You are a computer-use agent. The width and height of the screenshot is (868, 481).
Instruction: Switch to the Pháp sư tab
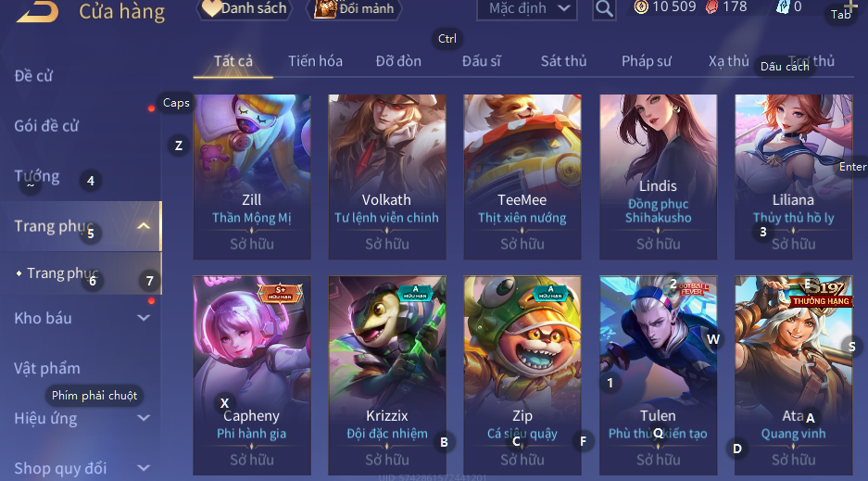pos(646,61)
